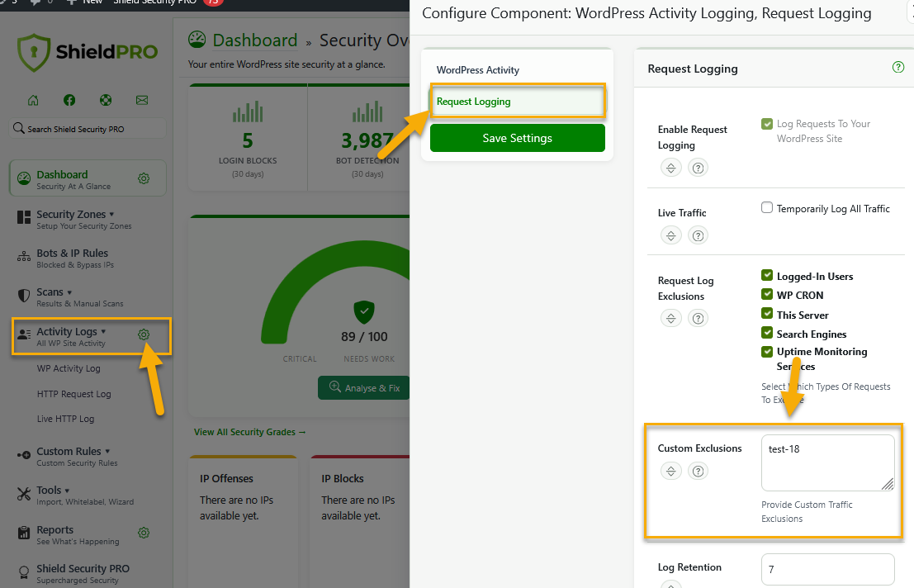The image size is (914, 588).
Task: Click IP Offenses card heading
Action: point(226,478)
